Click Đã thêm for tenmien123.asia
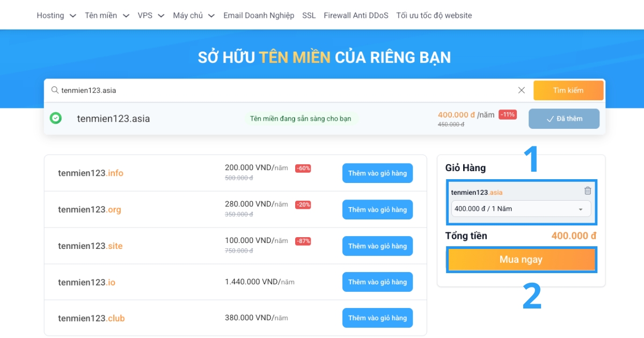644x338 pixels. coord(564,119)
